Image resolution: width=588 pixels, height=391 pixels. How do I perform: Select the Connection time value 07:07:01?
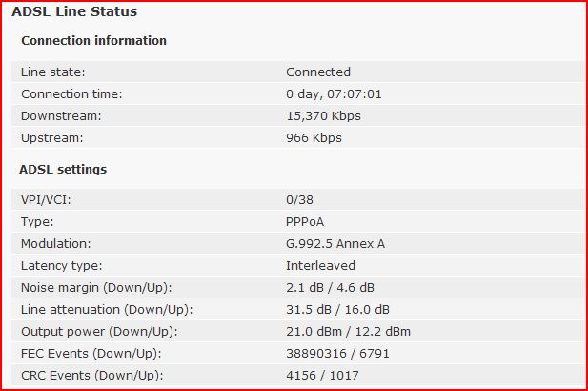coord(354,93)
